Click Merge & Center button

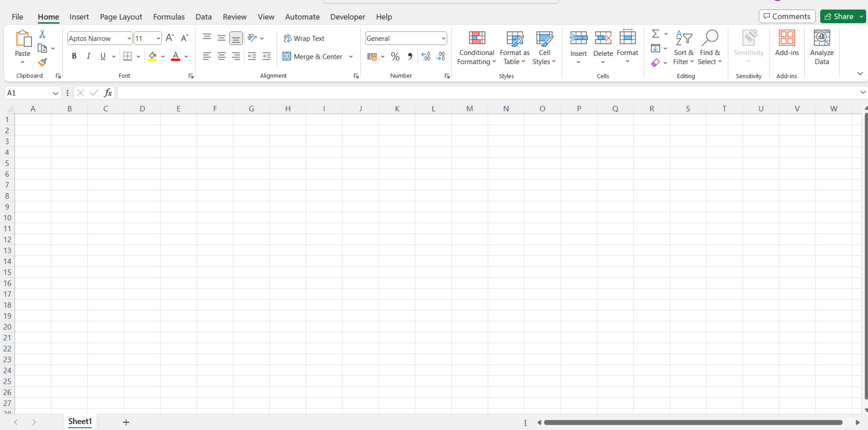click(x=312, y=56)
